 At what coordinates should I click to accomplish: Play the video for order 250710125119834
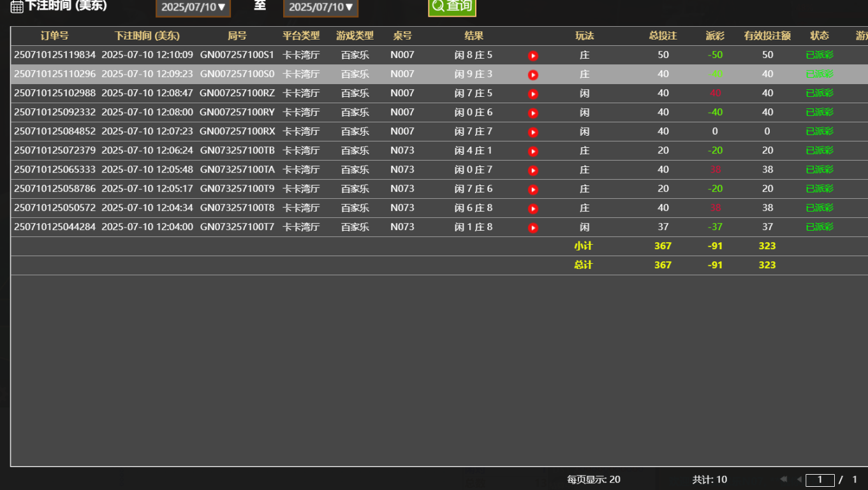click(x=533, y=55)
